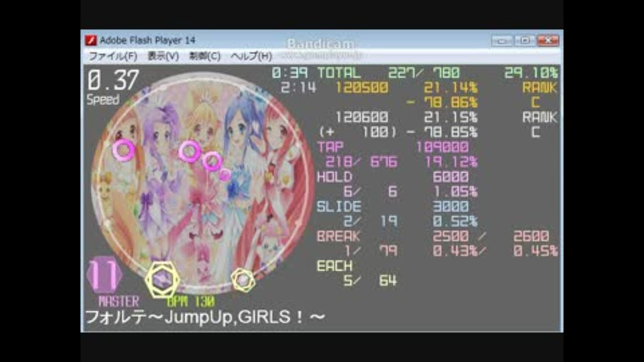644x362 pixels.
Task: Click the 29.10% progress value
Action: [x=531, y=73]
